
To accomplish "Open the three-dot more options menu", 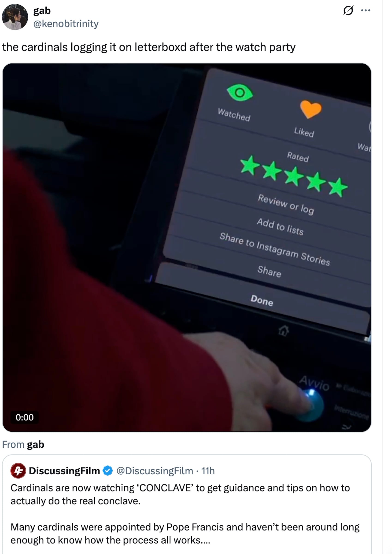I will (x=365, y=10).
